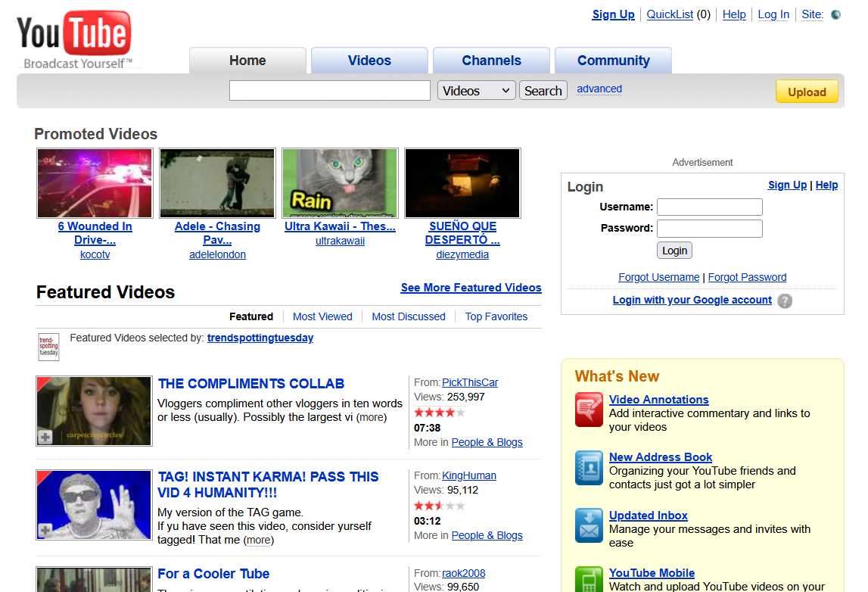Click the New Address Book icon
Screen dimensions: 868x592
(x=589, y=467)
